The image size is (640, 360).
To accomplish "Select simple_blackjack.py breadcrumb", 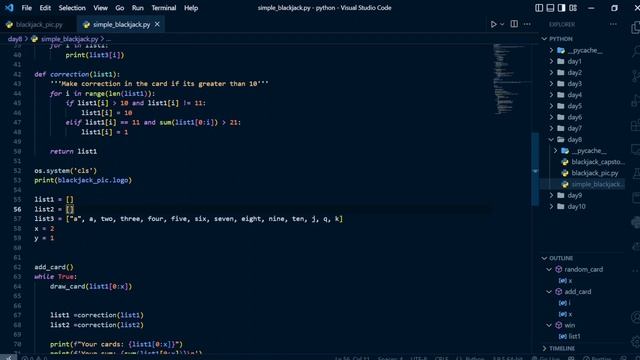I will (69, 39).
